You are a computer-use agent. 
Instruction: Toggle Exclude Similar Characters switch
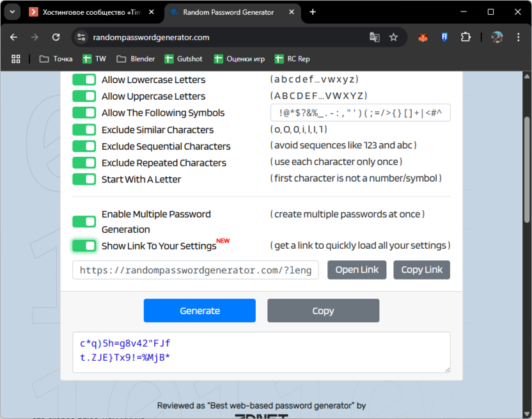tap(84, 130)
